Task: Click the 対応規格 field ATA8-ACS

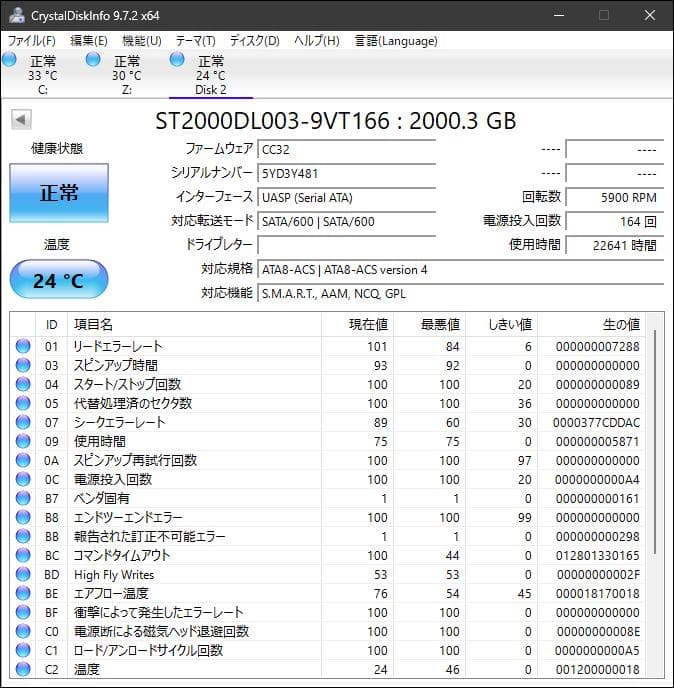Action: click(x=461, y=269)
